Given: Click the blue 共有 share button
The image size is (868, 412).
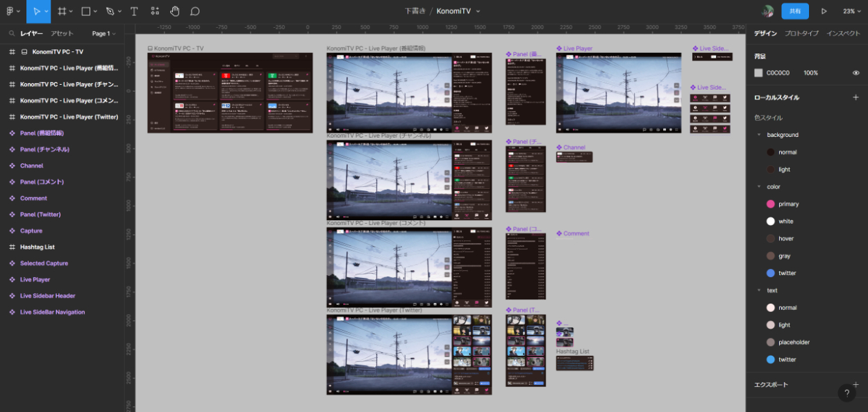Looking at the screenshot, I should 794,11.
